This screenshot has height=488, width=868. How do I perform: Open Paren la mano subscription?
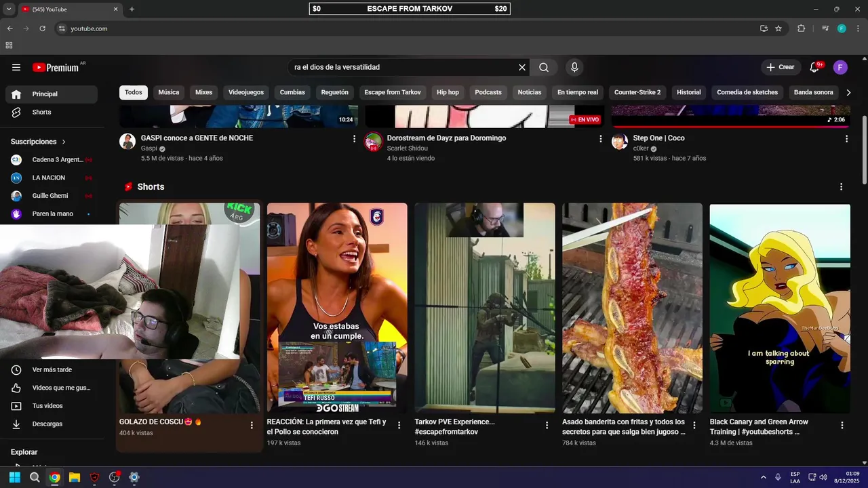51,213
